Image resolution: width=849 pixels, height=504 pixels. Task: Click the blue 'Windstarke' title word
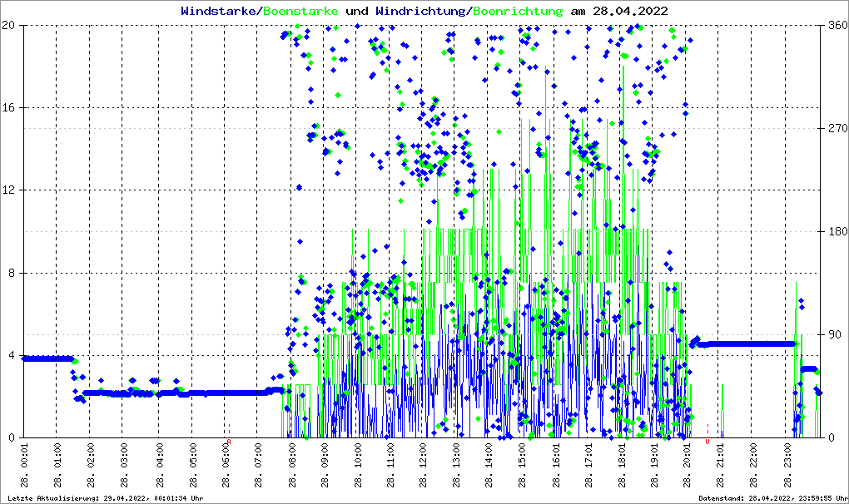point(219,11)
